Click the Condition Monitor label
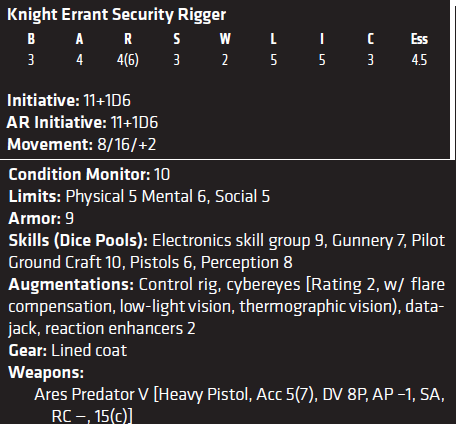The height and width of the screenshot is (424, 456). 79,174
